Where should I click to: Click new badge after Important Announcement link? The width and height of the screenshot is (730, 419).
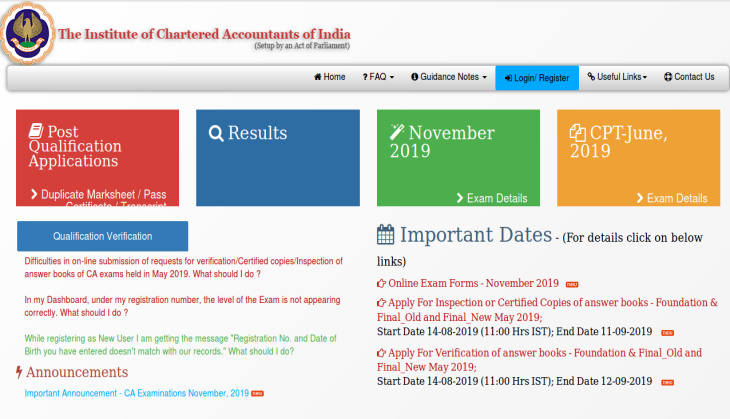click(x=257, y=394)
